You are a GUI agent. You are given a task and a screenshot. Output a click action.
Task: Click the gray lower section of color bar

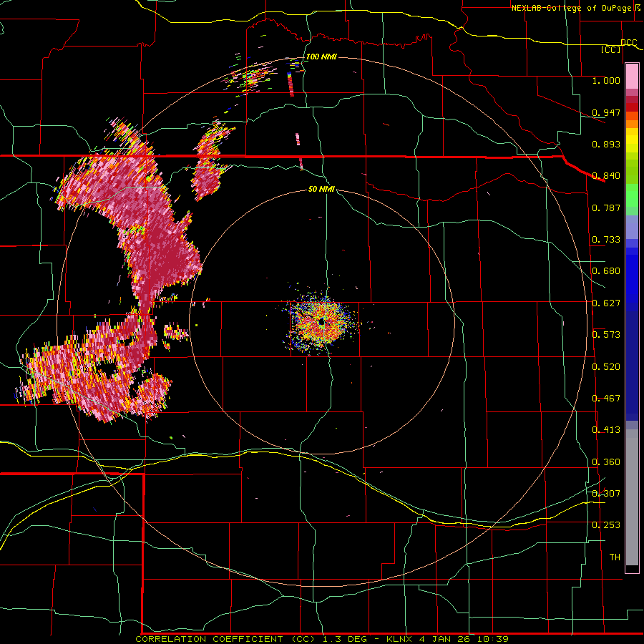click(632, 497)
